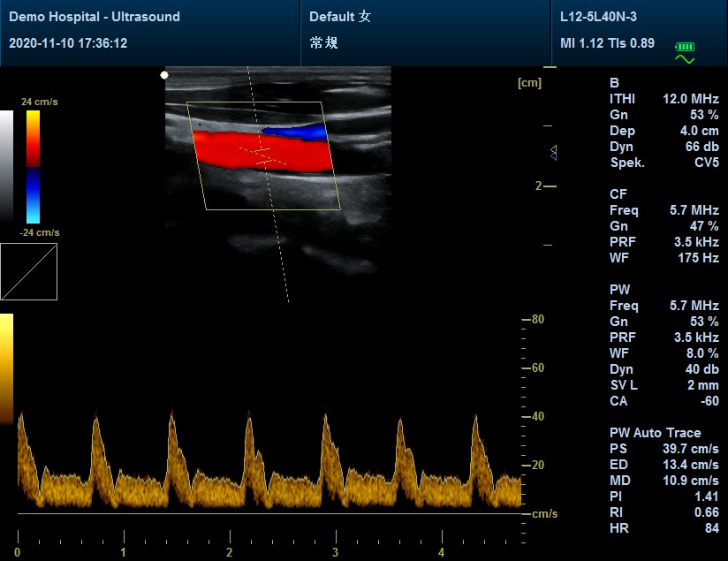
Task: Select the B mode parameter heading
Action: (x=614, y=84)
